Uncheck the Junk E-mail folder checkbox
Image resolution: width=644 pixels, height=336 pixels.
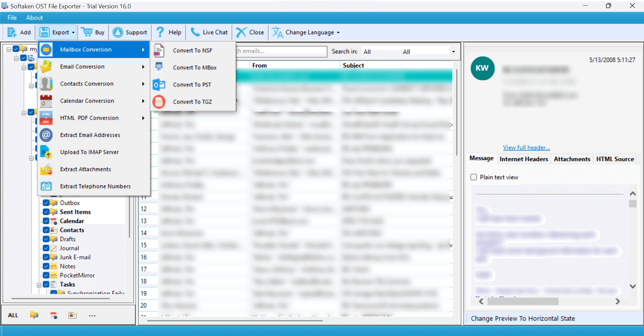tap(46, 257)
